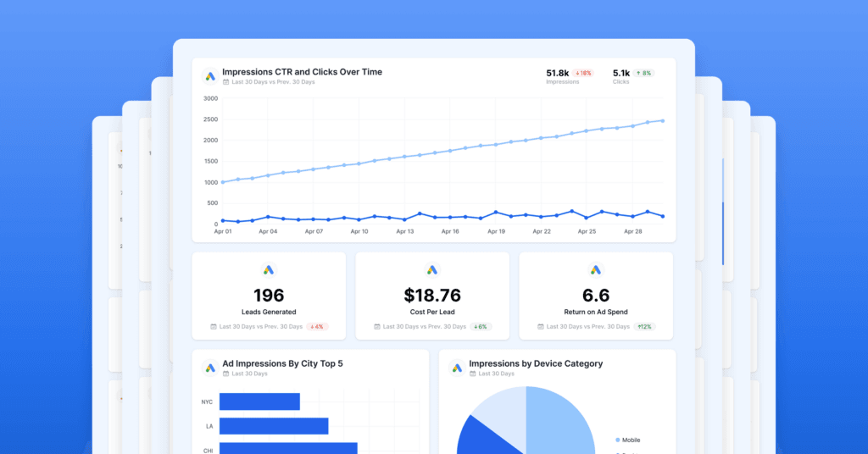Viewport: 868px width, 454px height.
Task: Click the red 18% decrease badge next to 51.8k
Action: coord(583,73)
